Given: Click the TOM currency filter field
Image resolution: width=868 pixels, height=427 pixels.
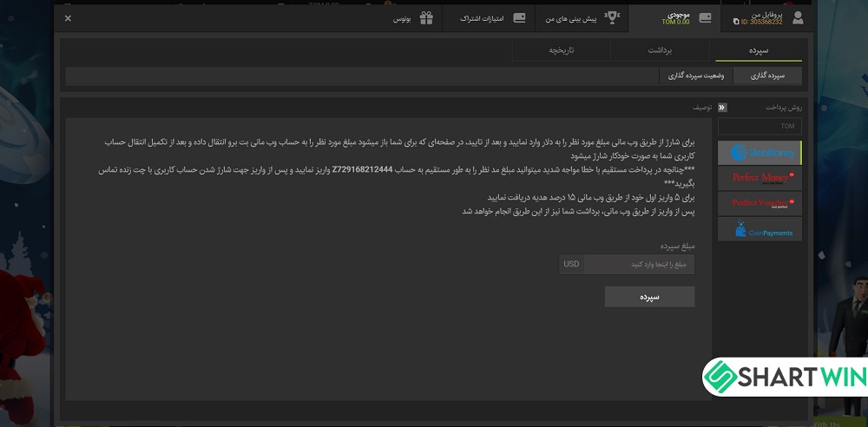Looking at the screenshot, I should [x=759, y=126].
